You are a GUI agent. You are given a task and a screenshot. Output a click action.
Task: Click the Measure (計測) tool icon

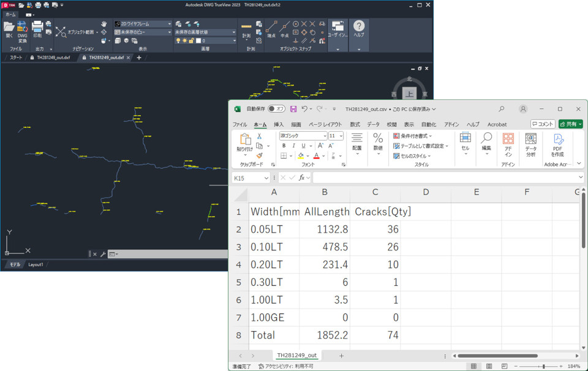(246, 28)
